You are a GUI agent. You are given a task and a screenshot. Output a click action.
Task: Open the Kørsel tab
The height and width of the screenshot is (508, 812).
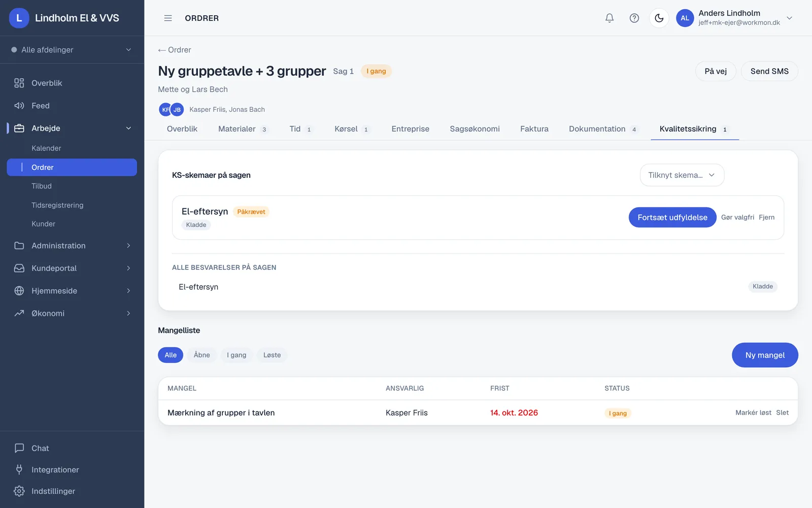pyautogui.click(x=352, y=129)
